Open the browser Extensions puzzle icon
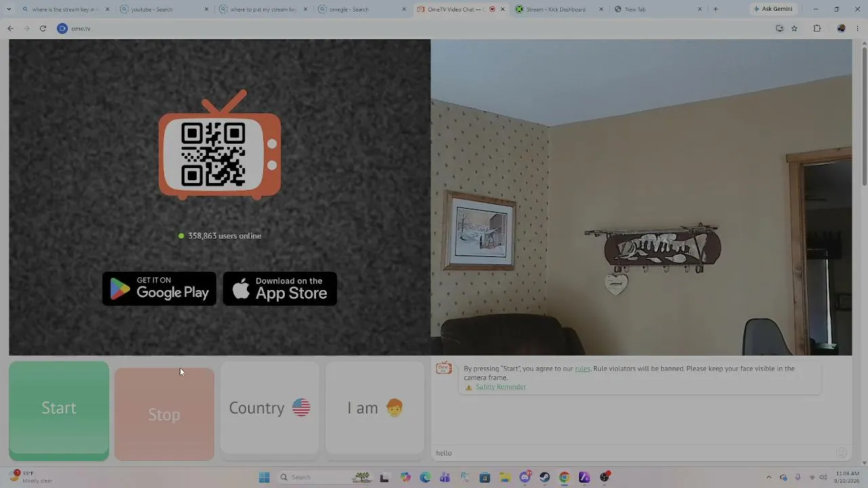 pos(816,28)
